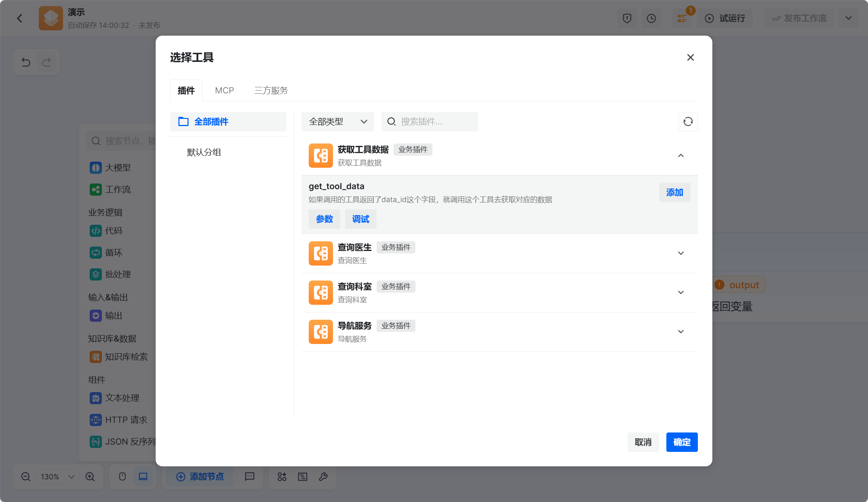
Task: Click the 导航服务 plugin icon
Action: coord(320,332)
